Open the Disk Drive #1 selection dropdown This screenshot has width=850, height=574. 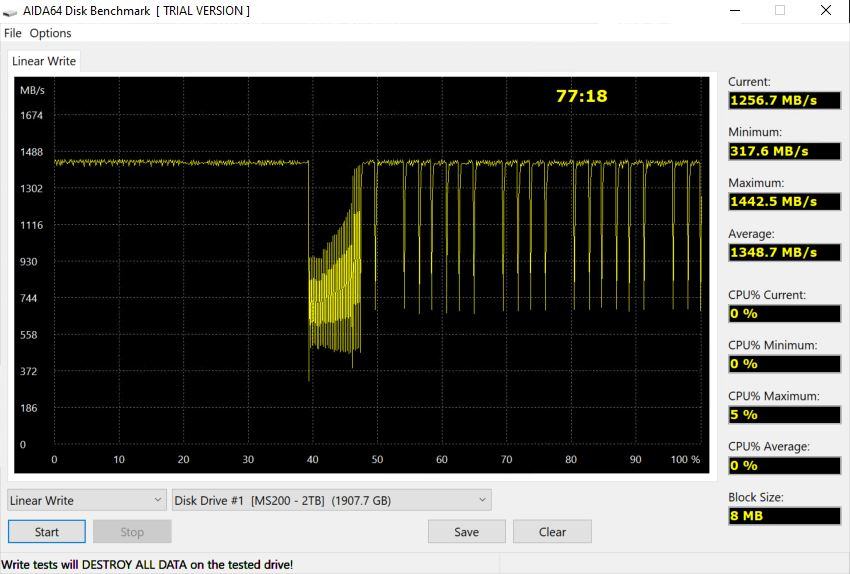[332, 500]
